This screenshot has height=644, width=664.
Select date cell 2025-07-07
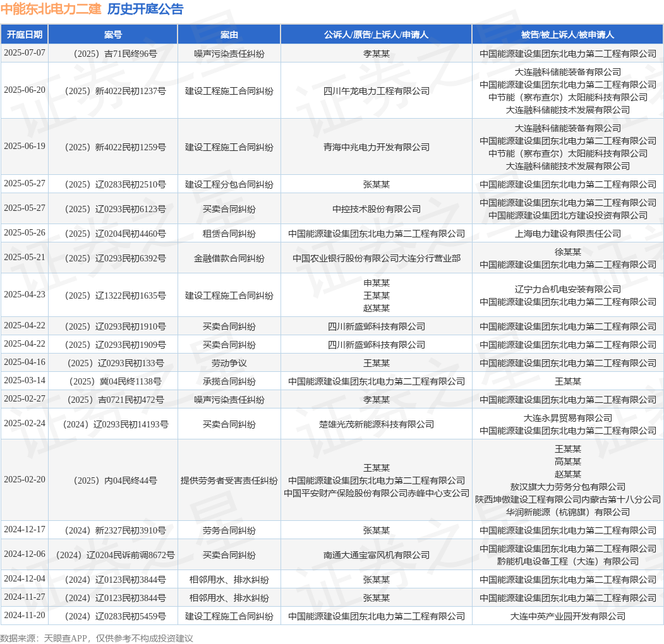pos(25,52)
